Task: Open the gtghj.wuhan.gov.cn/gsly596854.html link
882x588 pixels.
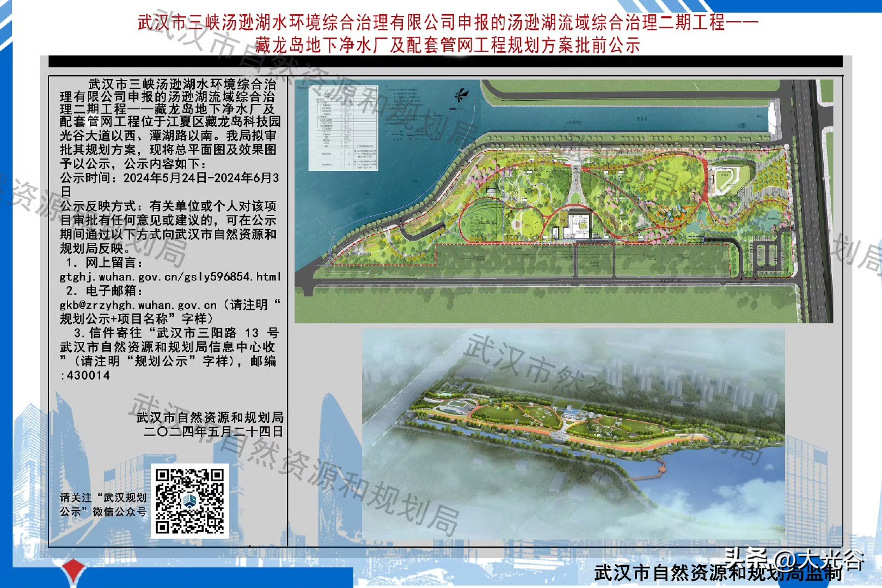Action: click(170, 277)
